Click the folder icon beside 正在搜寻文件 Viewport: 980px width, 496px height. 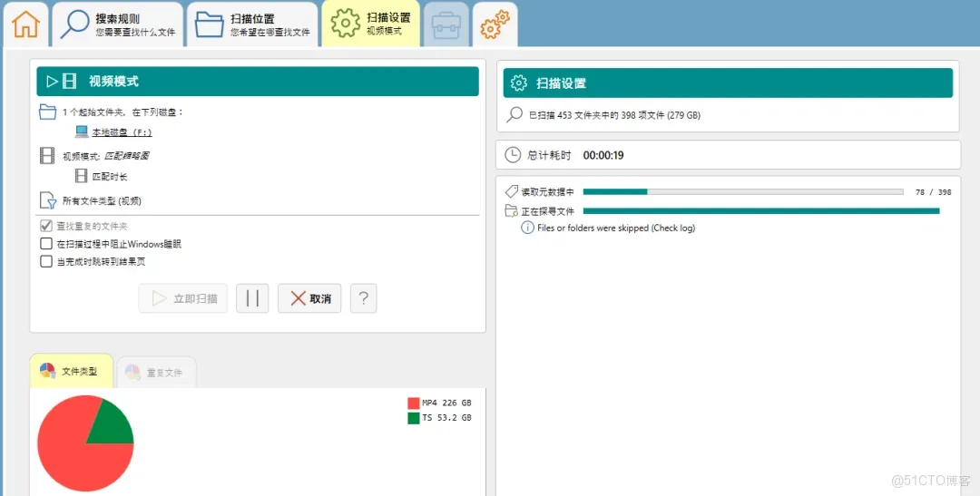512,210
